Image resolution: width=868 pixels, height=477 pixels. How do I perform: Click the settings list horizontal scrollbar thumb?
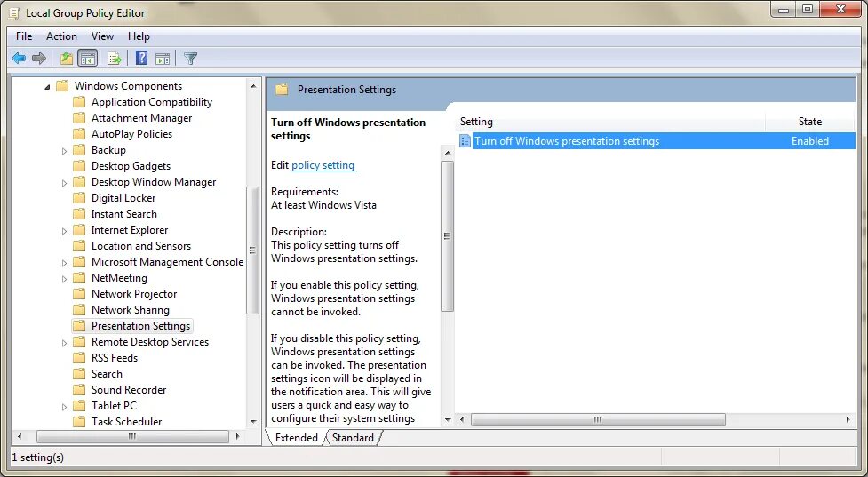[598, 420]
